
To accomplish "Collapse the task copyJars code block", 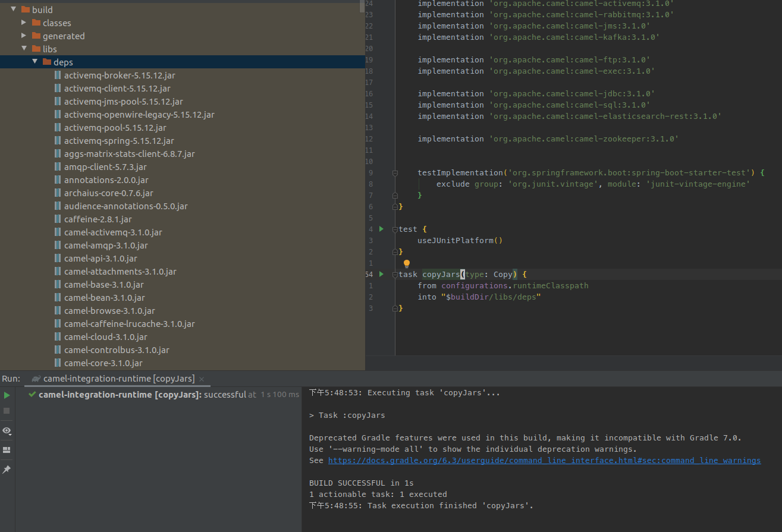I will pos(394,274).
